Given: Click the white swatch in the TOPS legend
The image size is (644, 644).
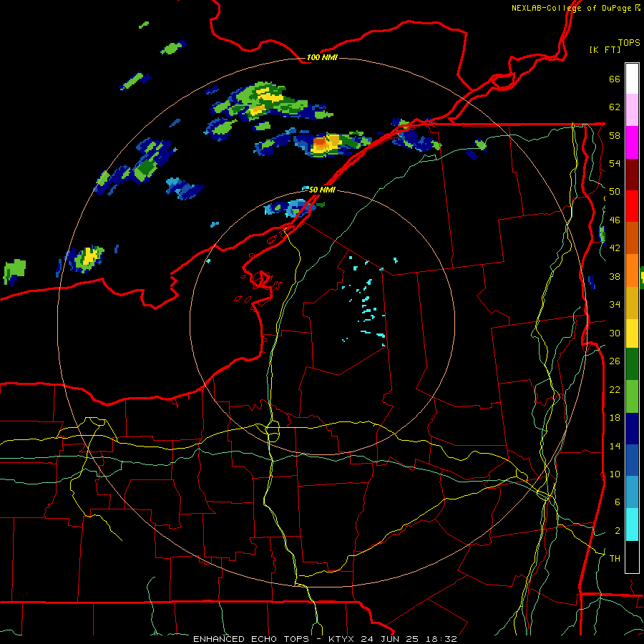Looking at the screenshot, I should pyautogui.click(x=632, y=79).
